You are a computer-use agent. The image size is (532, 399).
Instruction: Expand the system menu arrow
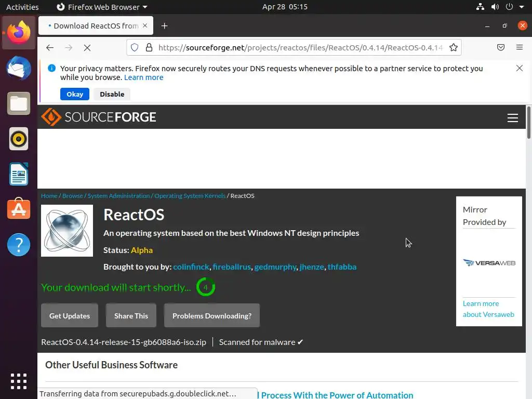(522, 7)
